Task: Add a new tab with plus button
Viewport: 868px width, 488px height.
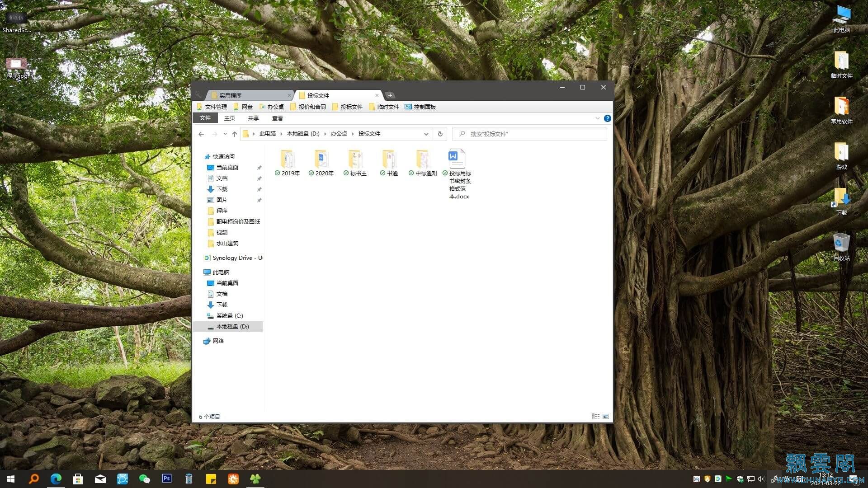Action: [390, 95]
